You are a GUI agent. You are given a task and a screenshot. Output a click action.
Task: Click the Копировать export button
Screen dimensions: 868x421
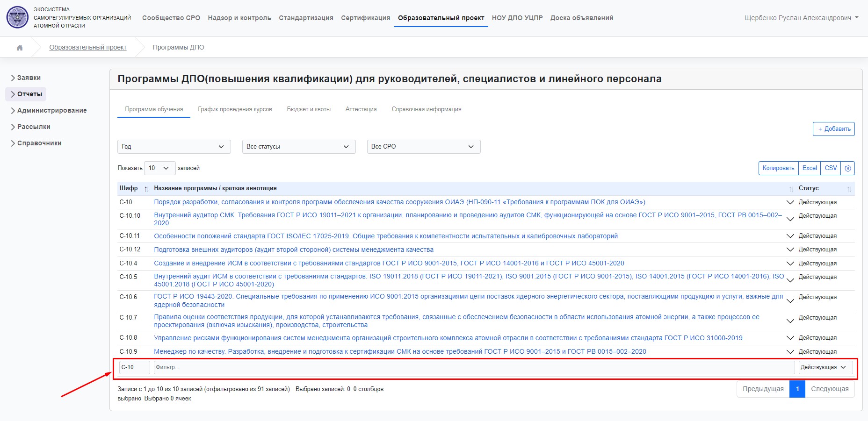coord(778,168)
